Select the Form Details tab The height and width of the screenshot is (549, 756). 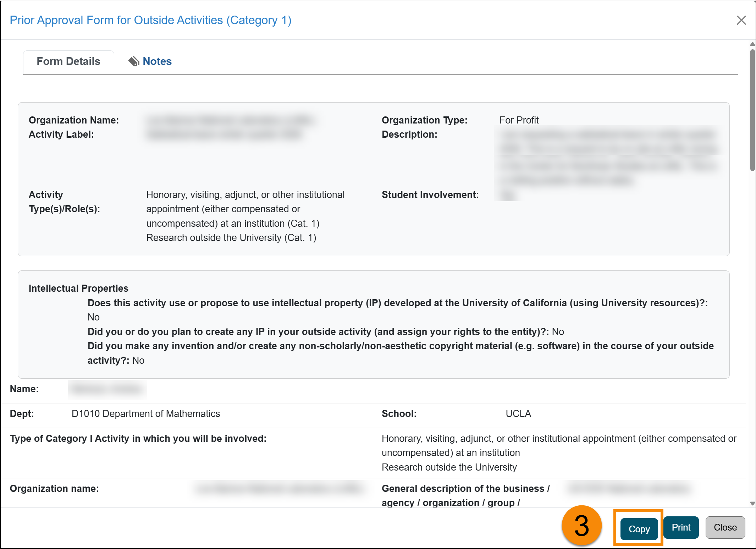(x=68, y=61)
